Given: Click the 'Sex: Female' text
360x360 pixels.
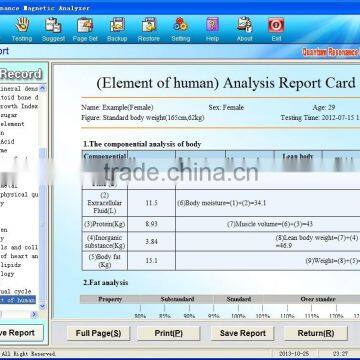Looking at the screenshot, I should click(x=226, y=108).
